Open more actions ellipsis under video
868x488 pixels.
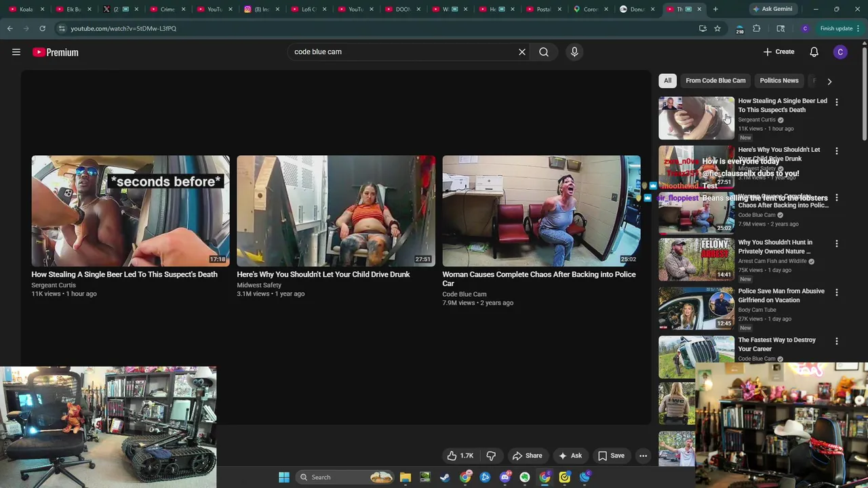click(643, 455)
